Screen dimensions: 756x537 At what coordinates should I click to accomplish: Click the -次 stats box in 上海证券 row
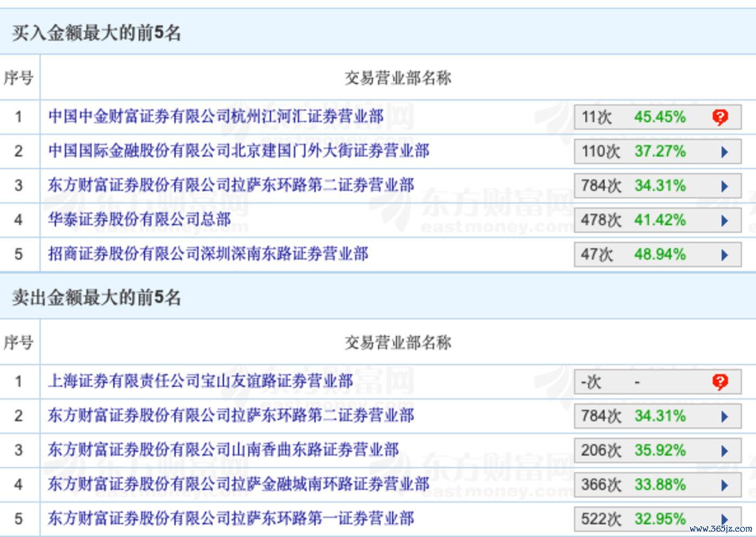click(658, 382)
